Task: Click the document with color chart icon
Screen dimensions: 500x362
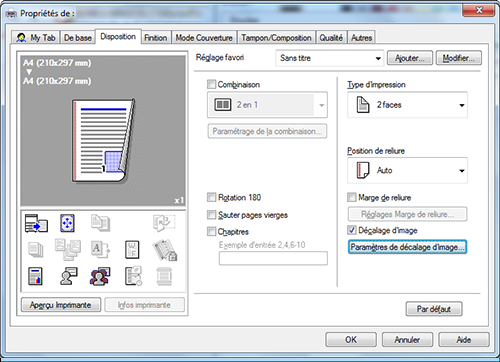Action: point(35,276)
